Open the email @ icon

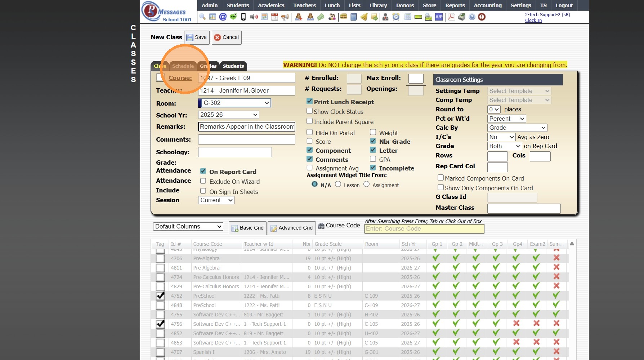point(223,17)
